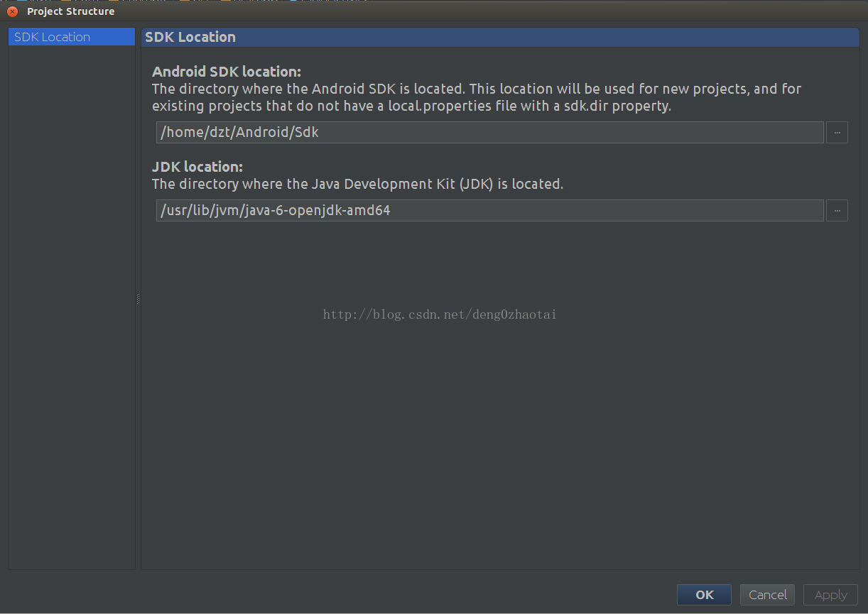Close the Project Structure dialog with red X
868x614 pixels.
(x=12, y=11)
